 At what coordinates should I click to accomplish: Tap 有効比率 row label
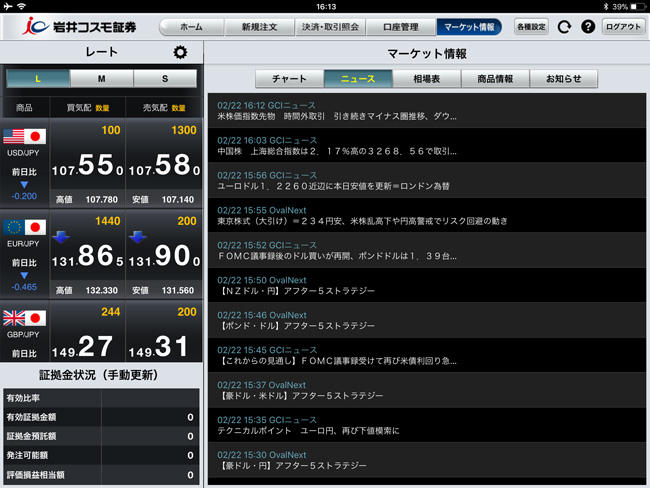coord(23,398)
